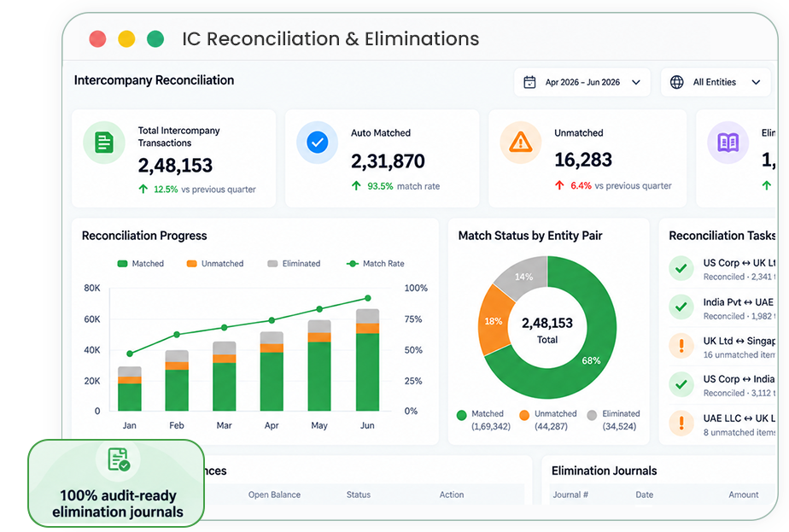Click the Reconciliation Tasks panel heading
The image size is (789, 532).
coord(722,236)
